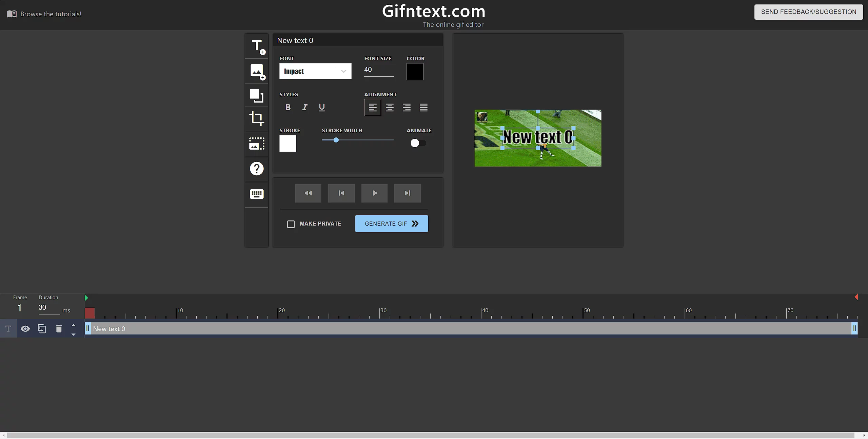Move layer up with the arrow
The width and height of the screenshot is (868, 439).
tap(73, 325)
